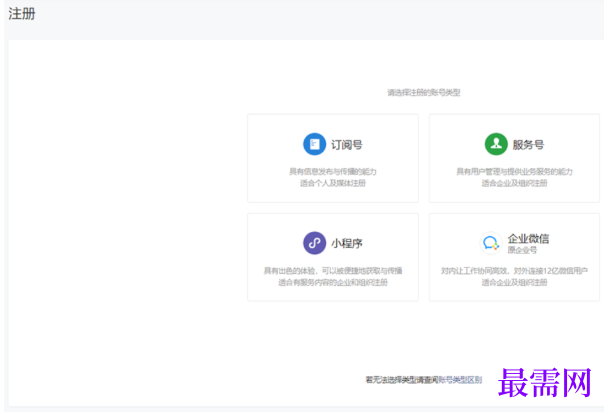Click 适合企业及组织注册 text in 服务号 card
This screenshot has height=414, width=610.
pyautogui.click(x=514, y=183)
